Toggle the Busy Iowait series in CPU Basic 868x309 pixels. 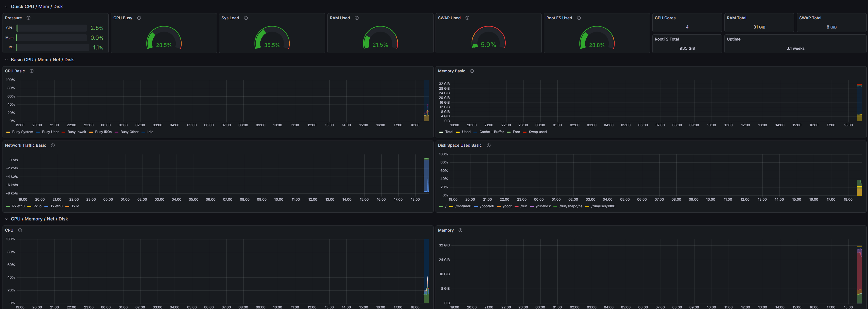coord(77,132)
